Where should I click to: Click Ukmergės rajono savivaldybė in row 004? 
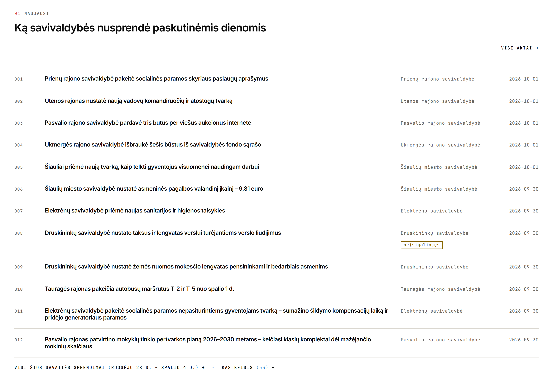click(440, 145)
